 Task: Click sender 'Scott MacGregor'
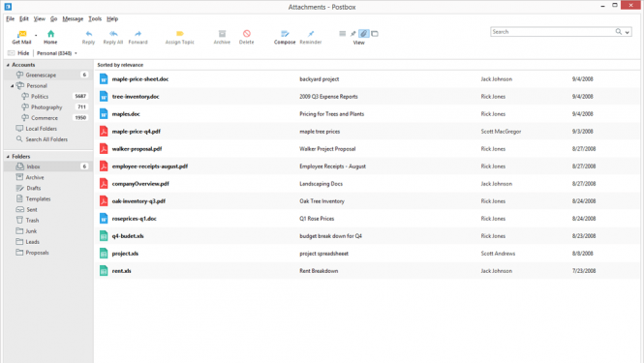501,132
